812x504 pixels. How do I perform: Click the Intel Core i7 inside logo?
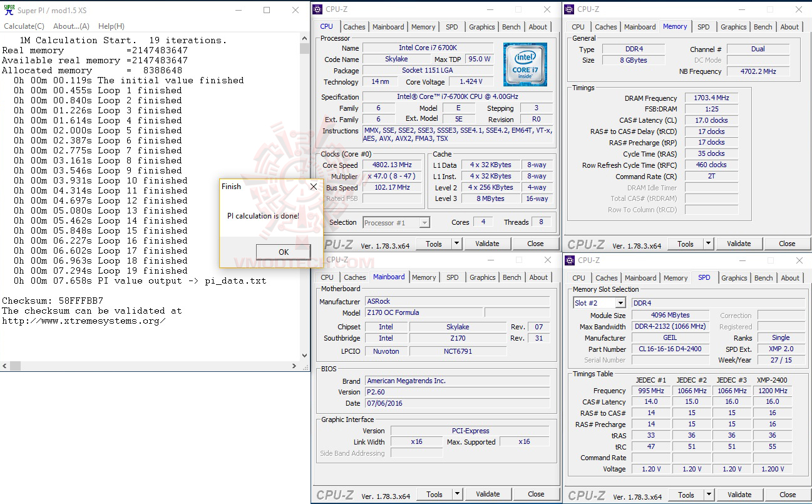[525, 64]
